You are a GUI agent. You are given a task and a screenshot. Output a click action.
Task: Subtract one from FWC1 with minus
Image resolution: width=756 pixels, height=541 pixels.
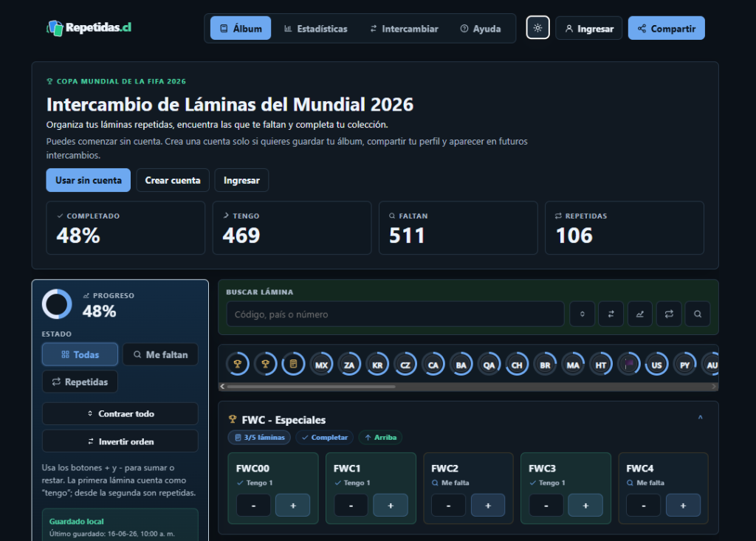(351, 506)
